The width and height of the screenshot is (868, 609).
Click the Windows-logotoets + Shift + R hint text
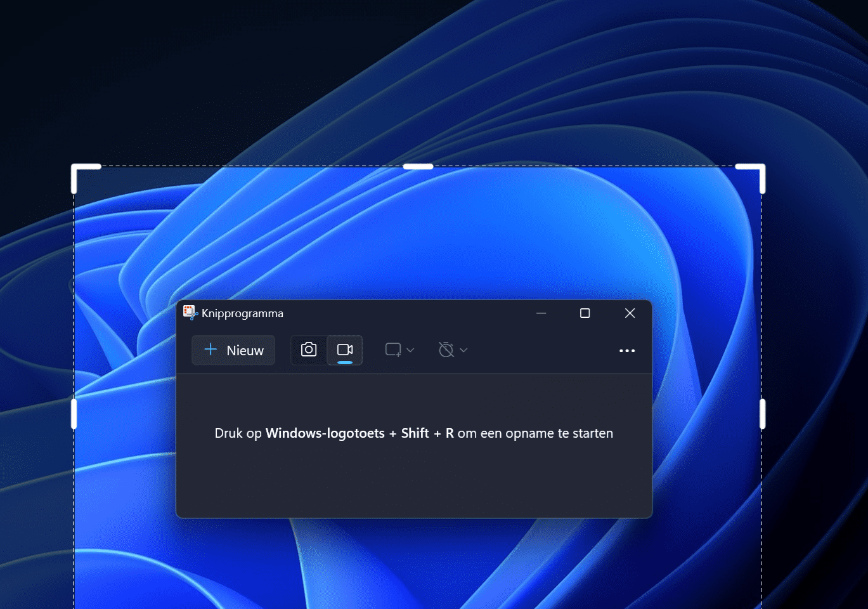tap(413, 433)
